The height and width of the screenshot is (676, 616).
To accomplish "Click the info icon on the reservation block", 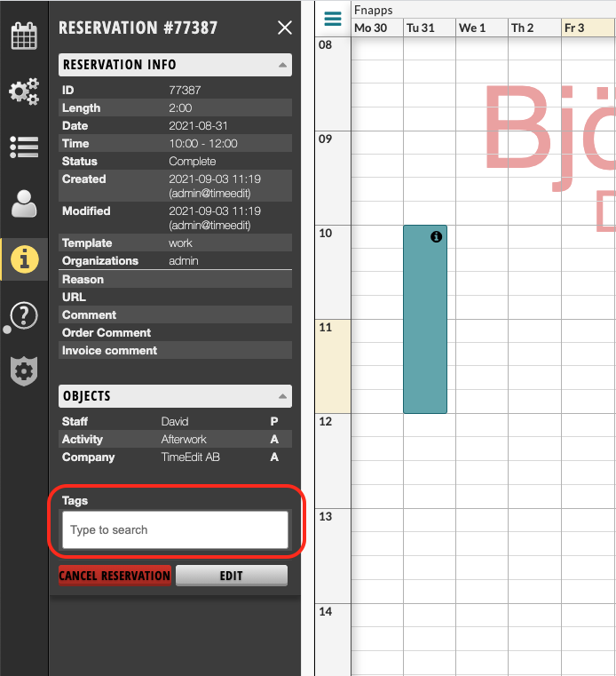I will click(x=437, y=236).
